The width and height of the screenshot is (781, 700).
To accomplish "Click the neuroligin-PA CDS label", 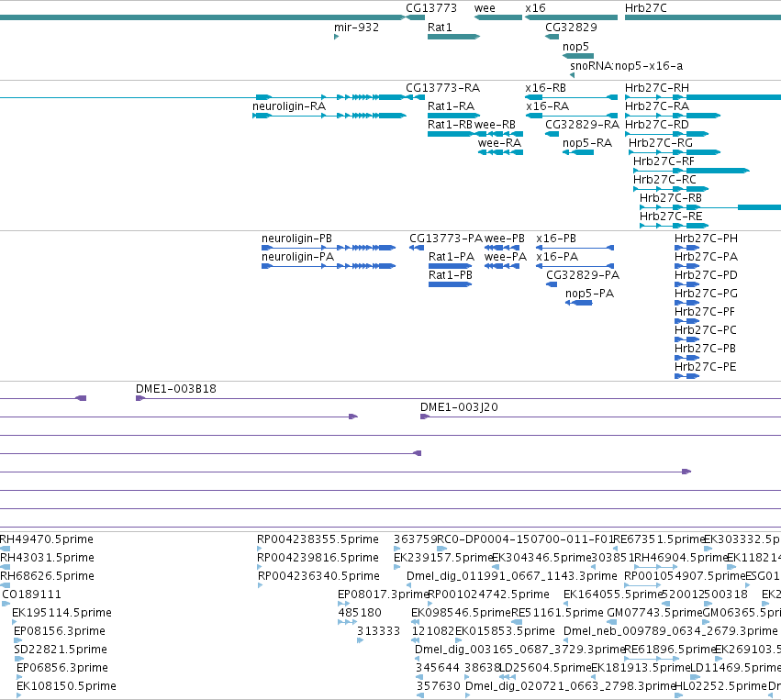I will (298, 258).
